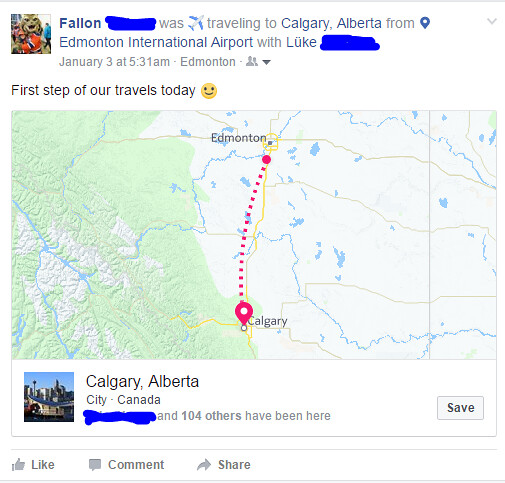Viewport: 505px width, 483px height.
Task: Open Fallon's profile picture
Action: click(31, 34)
